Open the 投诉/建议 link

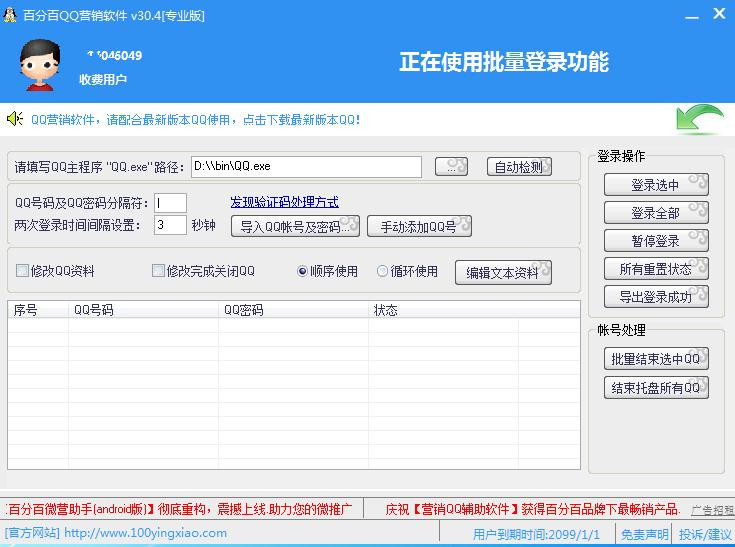[705, 534]
